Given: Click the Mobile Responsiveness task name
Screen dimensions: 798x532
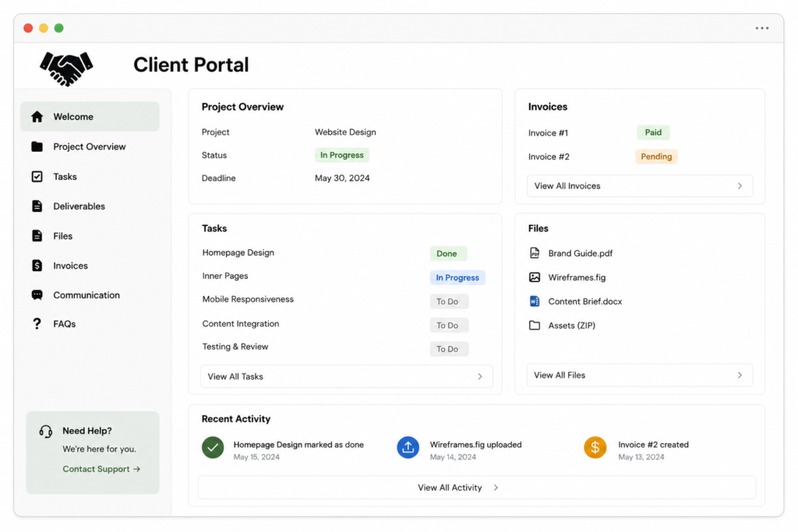Looking at the screenshot, I should [x=248, y=299].
